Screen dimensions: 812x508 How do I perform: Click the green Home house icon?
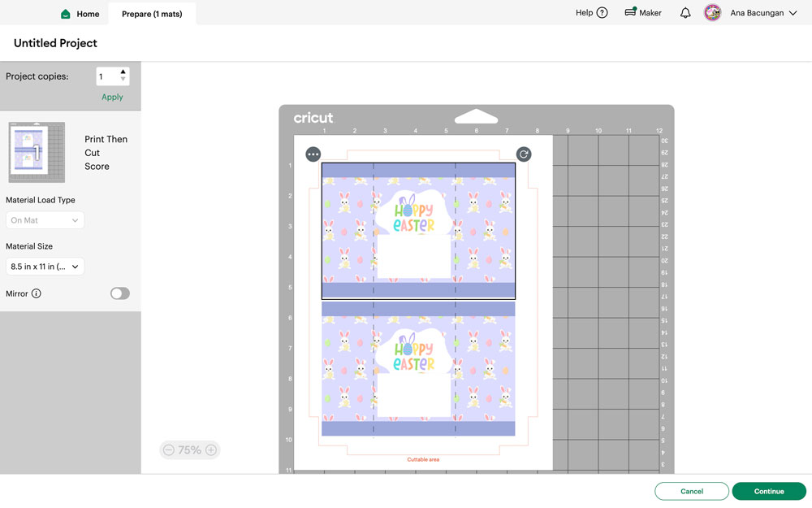tap(65, 14)
